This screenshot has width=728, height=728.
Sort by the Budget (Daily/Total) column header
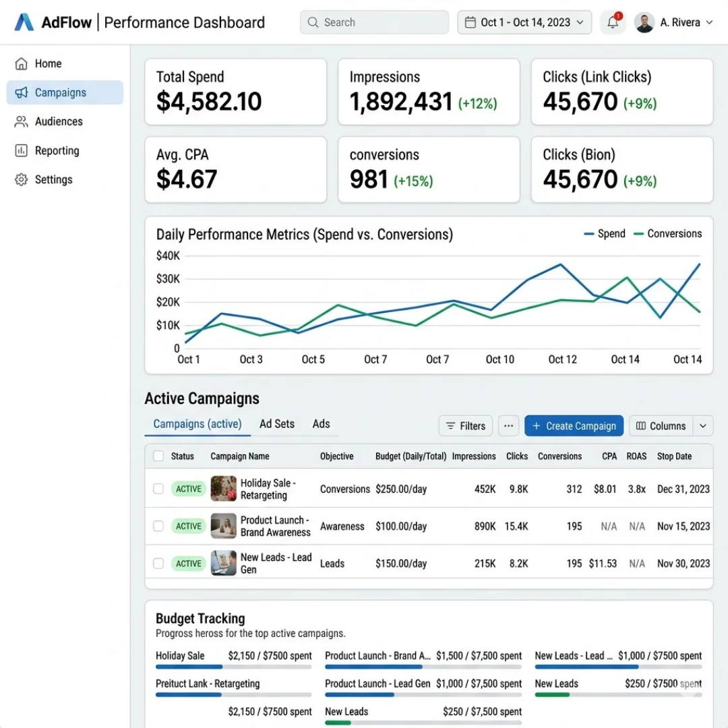[x=411, y=456]
